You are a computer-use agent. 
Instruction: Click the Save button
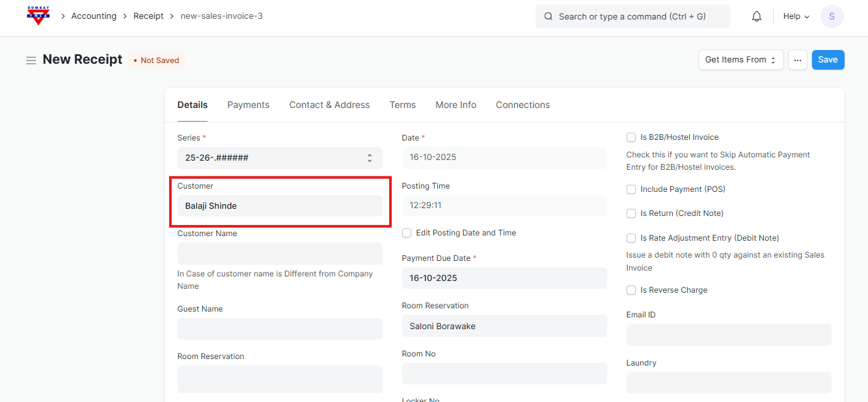point(828,60)
